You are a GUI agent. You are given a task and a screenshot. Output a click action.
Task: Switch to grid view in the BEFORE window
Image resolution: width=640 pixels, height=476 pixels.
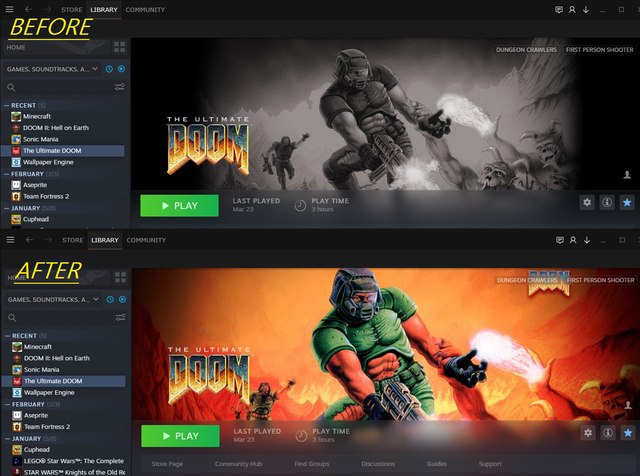pyautogui.click(x=120, y=47)
